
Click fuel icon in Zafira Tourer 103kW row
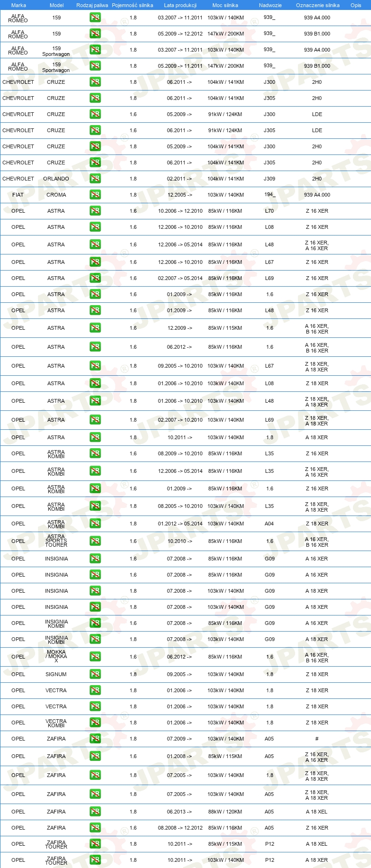tap(95, 860)
